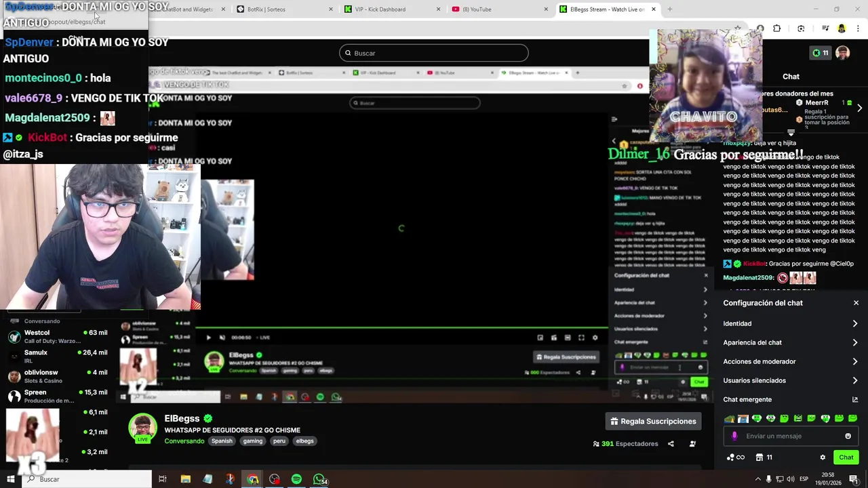This screenshot has height=488, width=868.
Task: Open a new Chrome tab
Action: [x=670, y=9]
